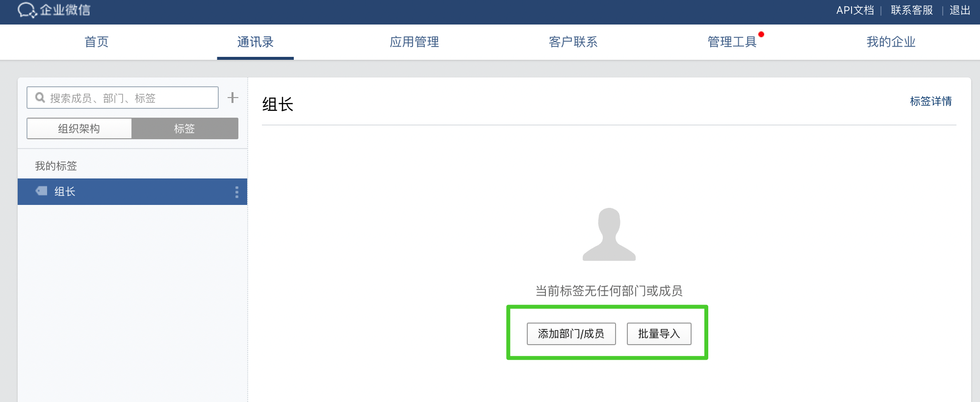Open the three-dot menu for 组长 tag
Screen dimensions: 980x402
[237, 192]
